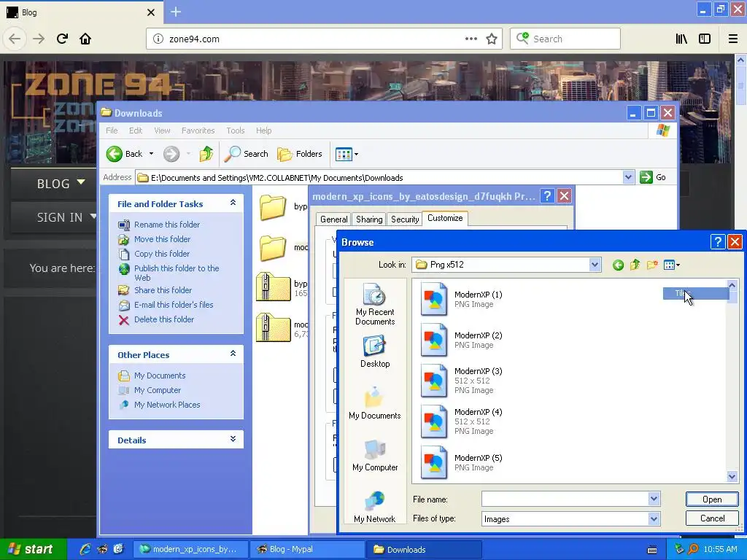This screenshot has width=747, height=560.
Task: Click the Back arrow in Downloads window
Action: (115, 154)
